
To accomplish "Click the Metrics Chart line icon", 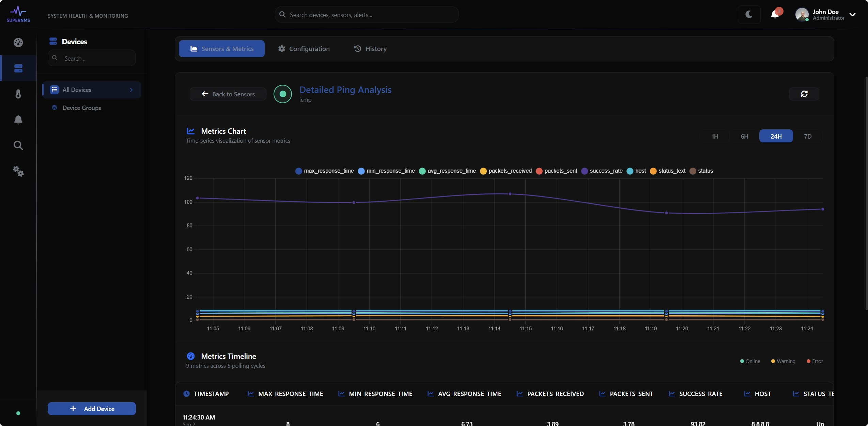I will tap(191, 131).
